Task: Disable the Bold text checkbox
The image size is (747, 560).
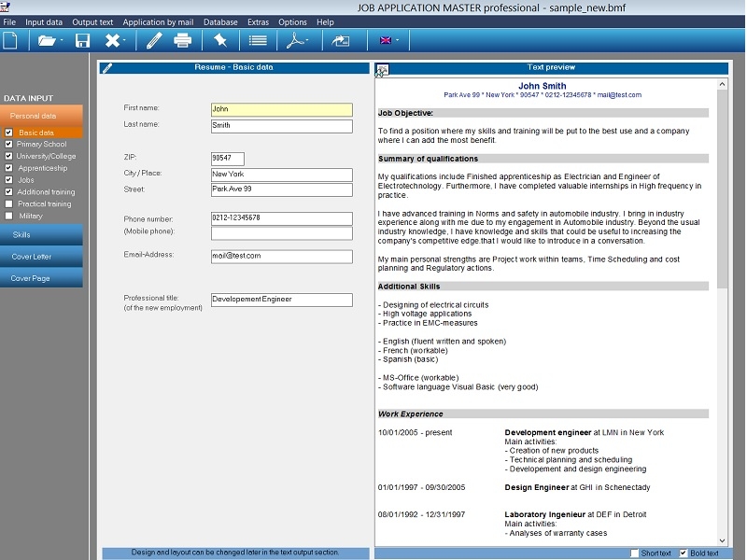Action: click(x=684, y=553)
